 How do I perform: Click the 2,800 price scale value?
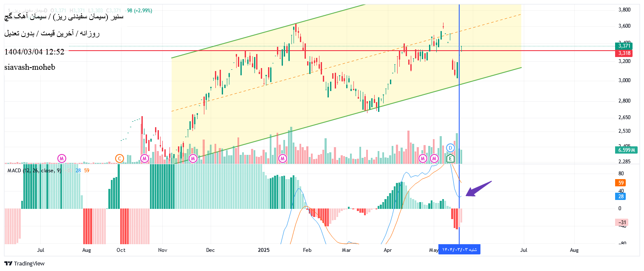click(624, 101)
